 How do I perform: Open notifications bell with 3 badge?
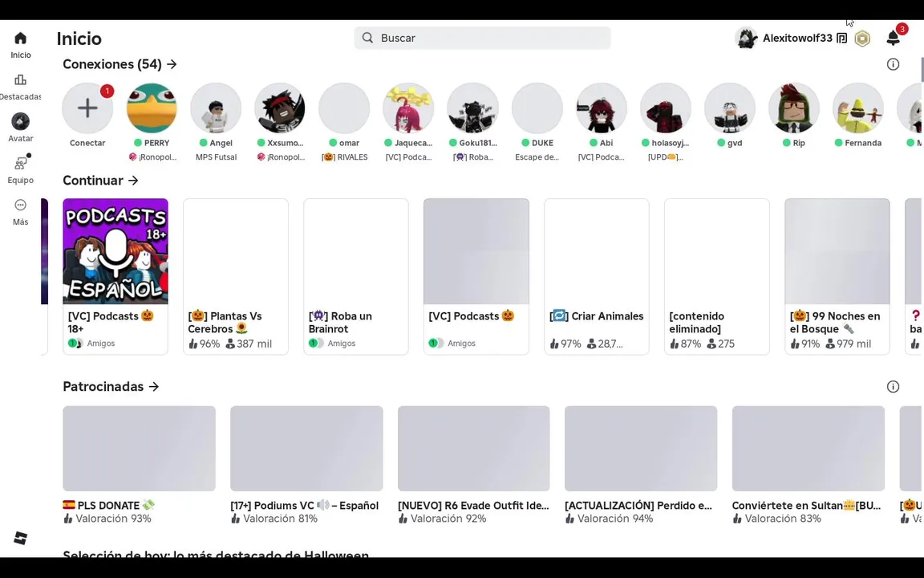tap(894, 38)
